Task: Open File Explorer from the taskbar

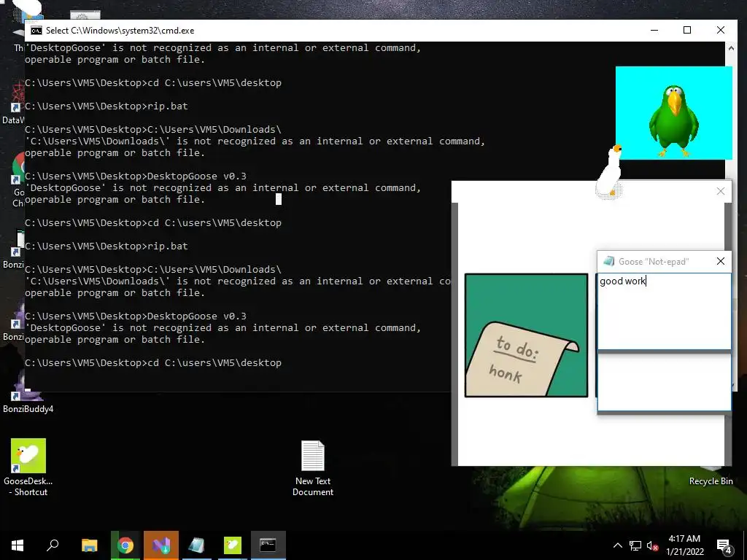Action: tap(89, 545)
